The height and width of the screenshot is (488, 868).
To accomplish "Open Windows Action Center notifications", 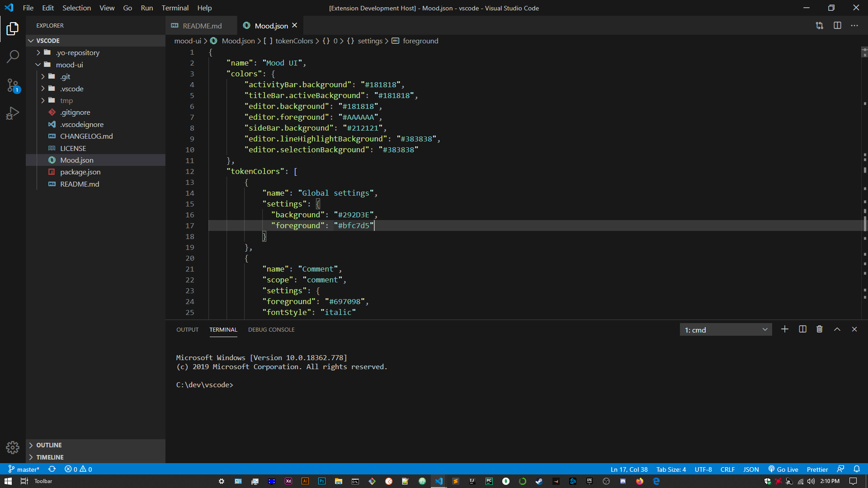I will pos(853,481).
